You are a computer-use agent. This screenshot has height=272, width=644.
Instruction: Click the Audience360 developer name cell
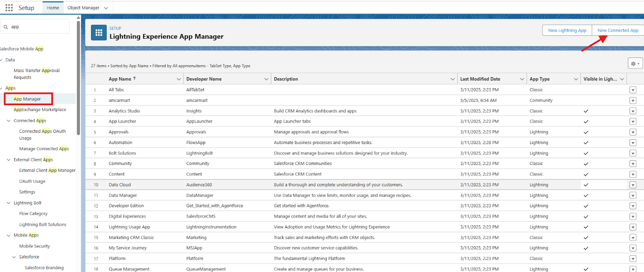199,185
